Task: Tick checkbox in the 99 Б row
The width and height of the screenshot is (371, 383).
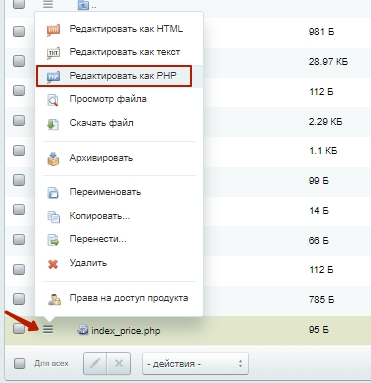Action: pos(19,180)
